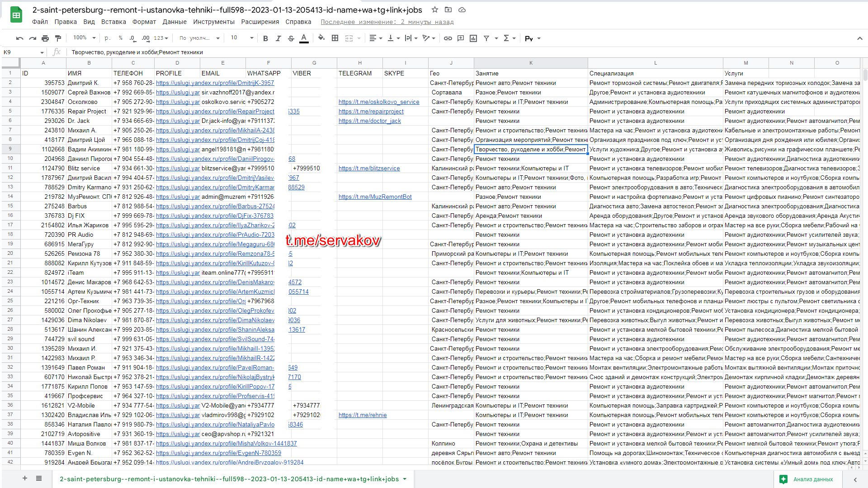Toggle italic formatting
868x488 pixels.
pos(278,38)
